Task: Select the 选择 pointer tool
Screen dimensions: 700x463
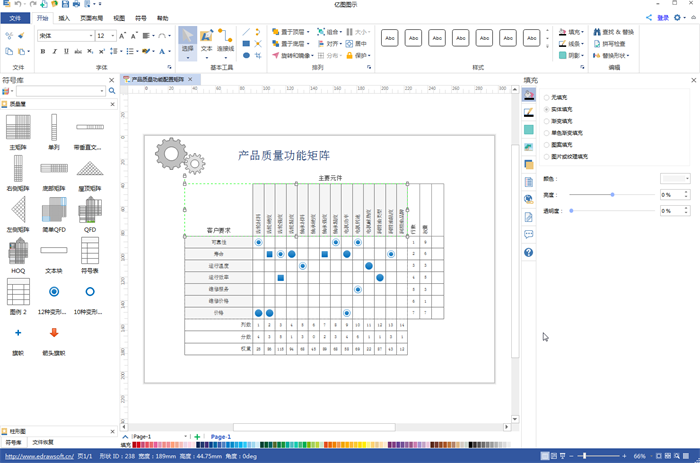Action: point(187,41)
